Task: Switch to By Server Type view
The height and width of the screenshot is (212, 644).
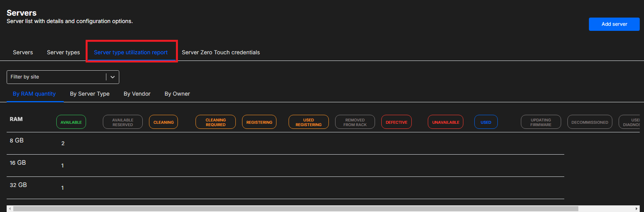Action: [90, 94]
